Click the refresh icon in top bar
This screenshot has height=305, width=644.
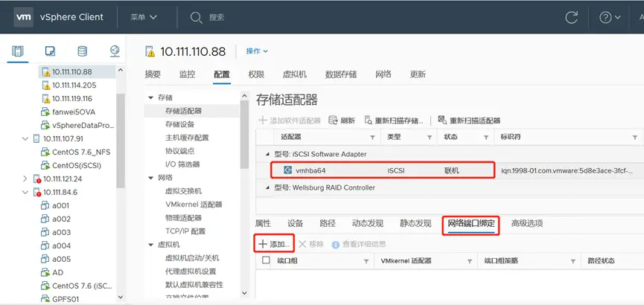coord(571,17)
